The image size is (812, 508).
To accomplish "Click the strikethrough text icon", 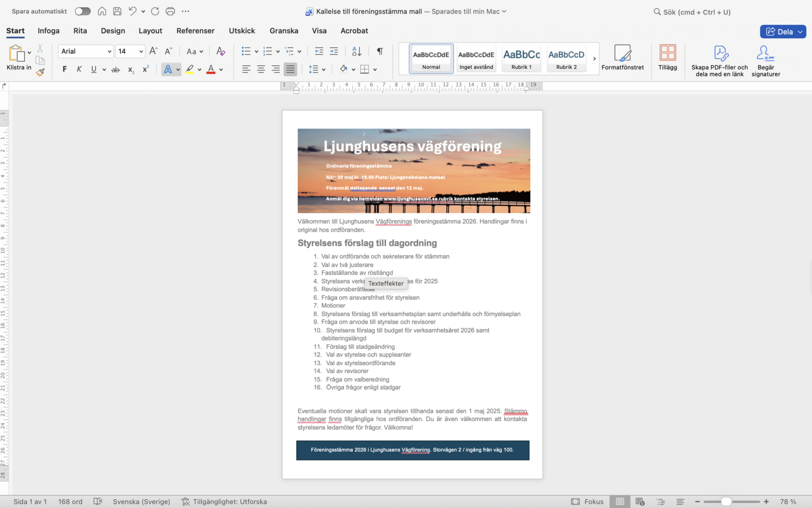I will pos(116,69).
